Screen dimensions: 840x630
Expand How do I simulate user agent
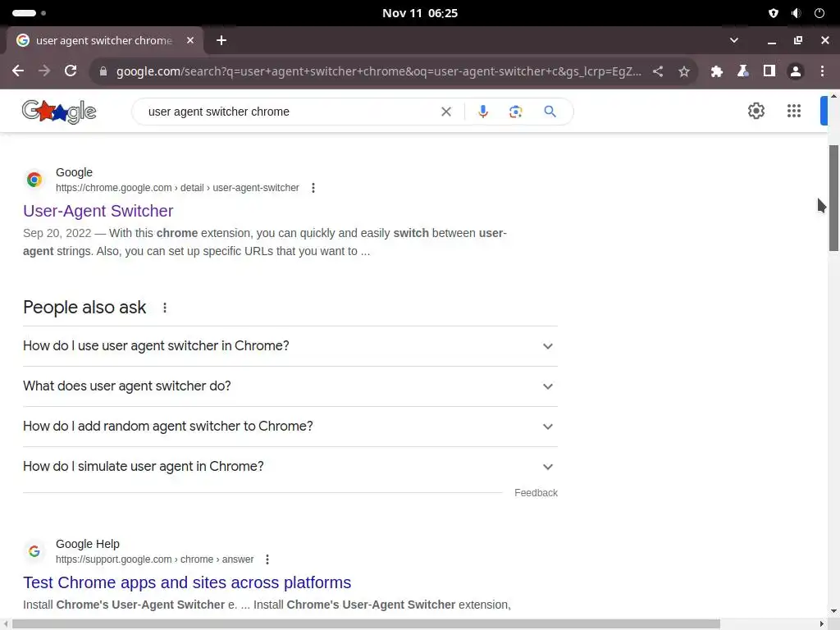pos(290,467)
